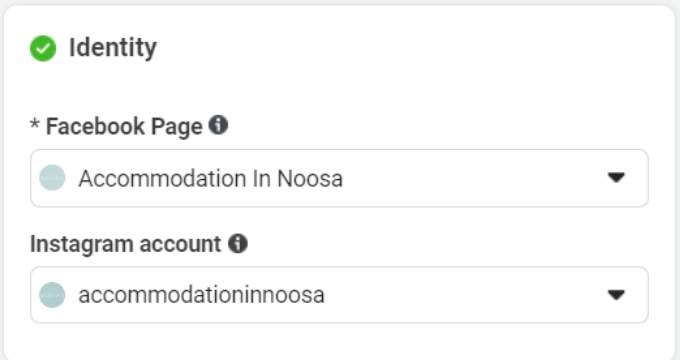Click empty middle space inside Instagram account box
This screenshot has height=360, width=680.
tap(464, 295)
